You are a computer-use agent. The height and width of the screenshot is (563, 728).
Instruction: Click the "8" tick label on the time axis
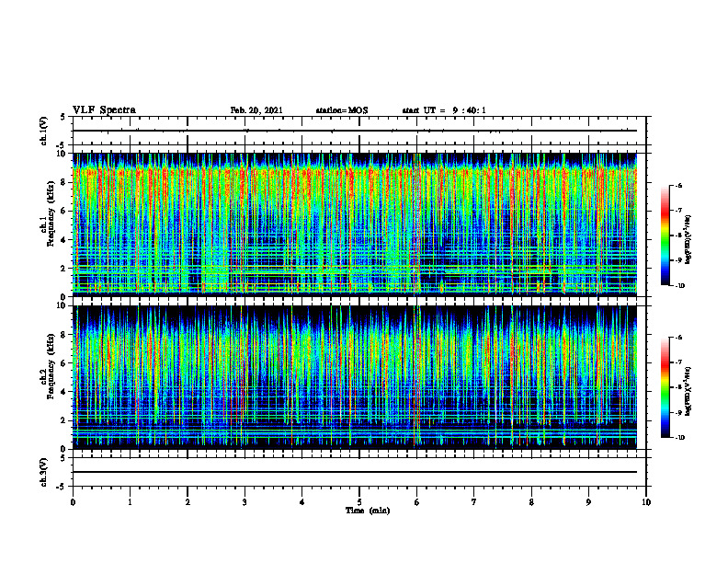tap(531, 502)
